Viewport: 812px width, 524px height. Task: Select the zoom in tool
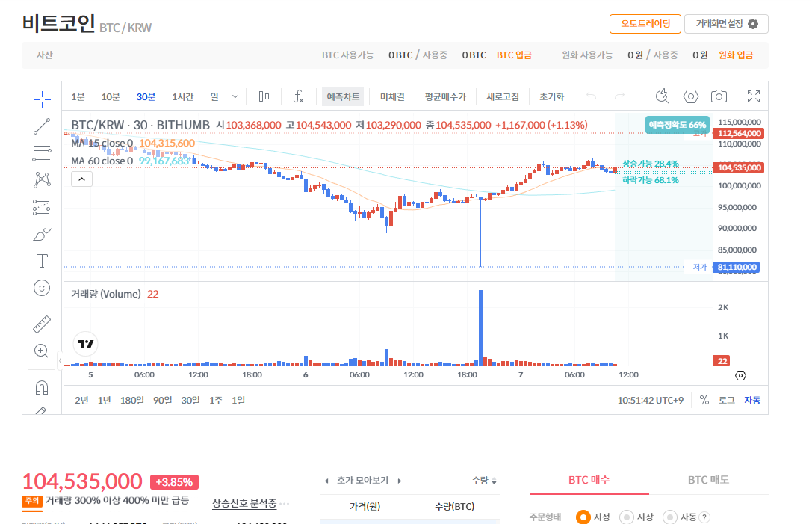click(x=42, y=351)
